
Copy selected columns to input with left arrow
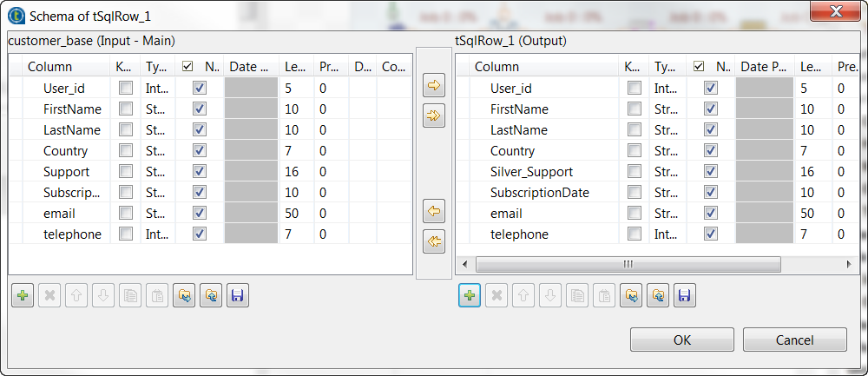(x=433, y=212)
